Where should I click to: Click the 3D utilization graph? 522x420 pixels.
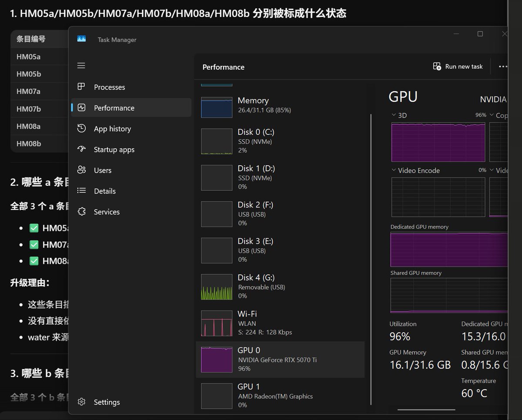438,142
